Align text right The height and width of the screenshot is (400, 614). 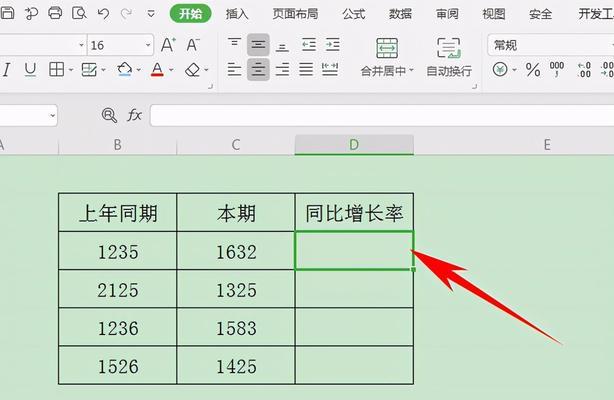(x=282, y=70)
